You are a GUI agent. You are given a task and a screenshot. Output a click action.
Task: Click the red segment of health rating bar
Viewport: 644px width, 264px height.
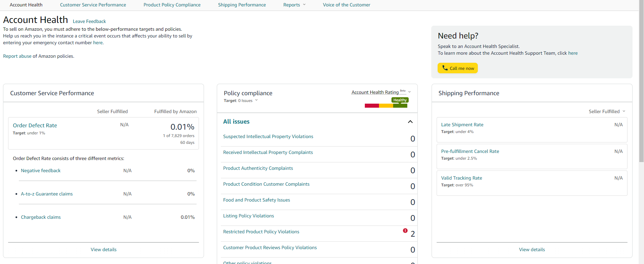point(372,106)
